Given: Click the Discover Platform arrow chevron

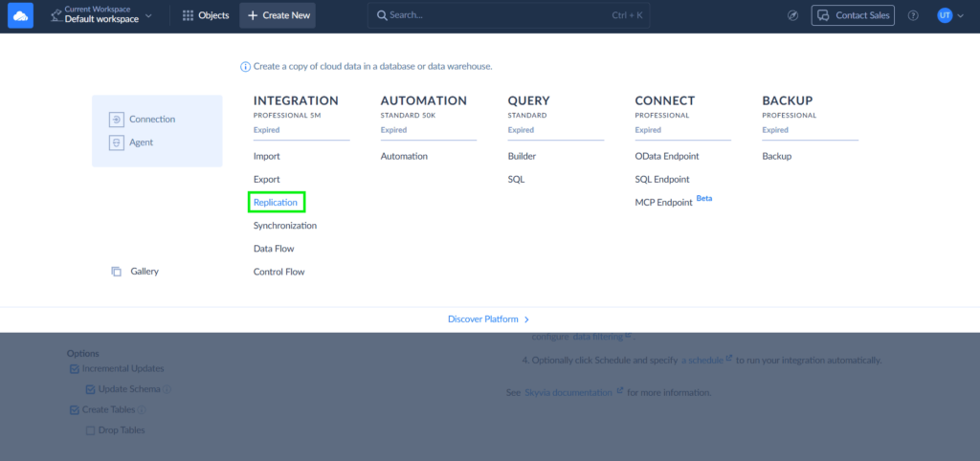Looking at the screenshot, I should 527,319.
